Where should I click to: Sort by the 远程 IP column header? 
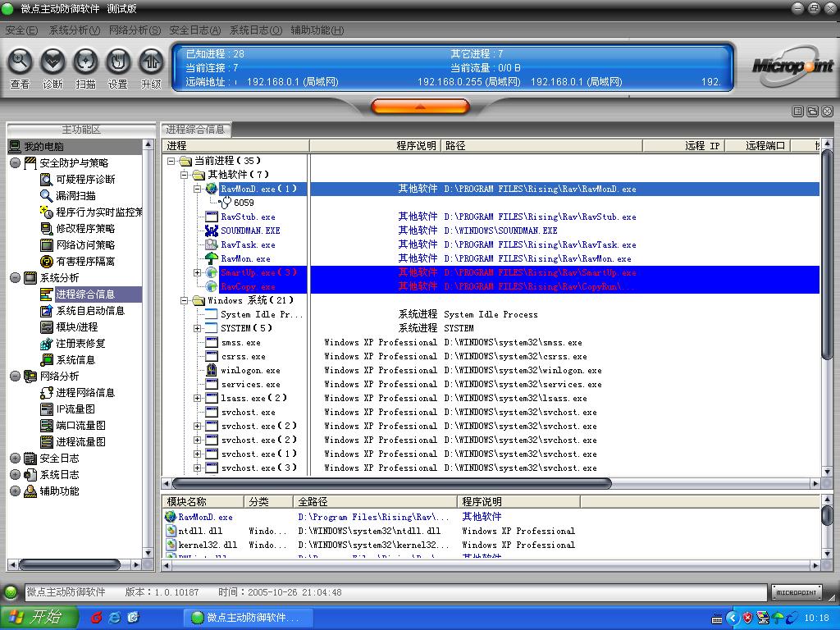click(x=683, y=146)
